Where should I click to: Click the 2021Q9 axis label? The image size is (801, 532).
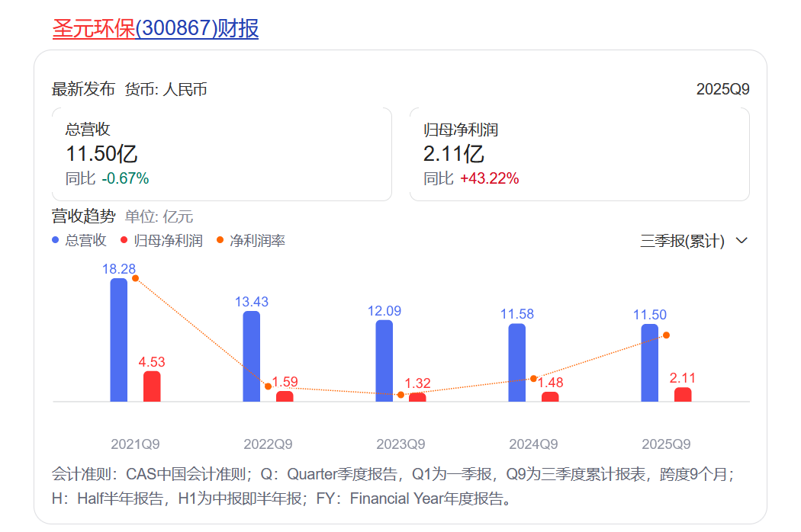(x=135, y=444)
